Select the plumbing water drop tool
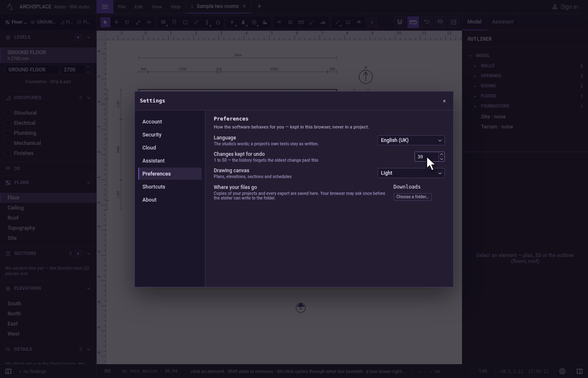The width and height of the screenshot is (588, 378). click(243, 22)
